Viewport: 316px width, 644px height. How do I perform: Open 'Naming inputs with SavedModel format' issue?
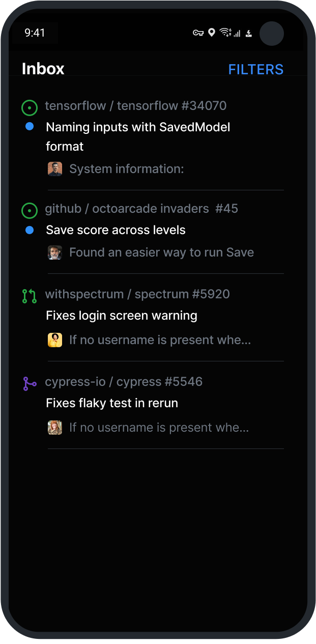coord(138,136)
